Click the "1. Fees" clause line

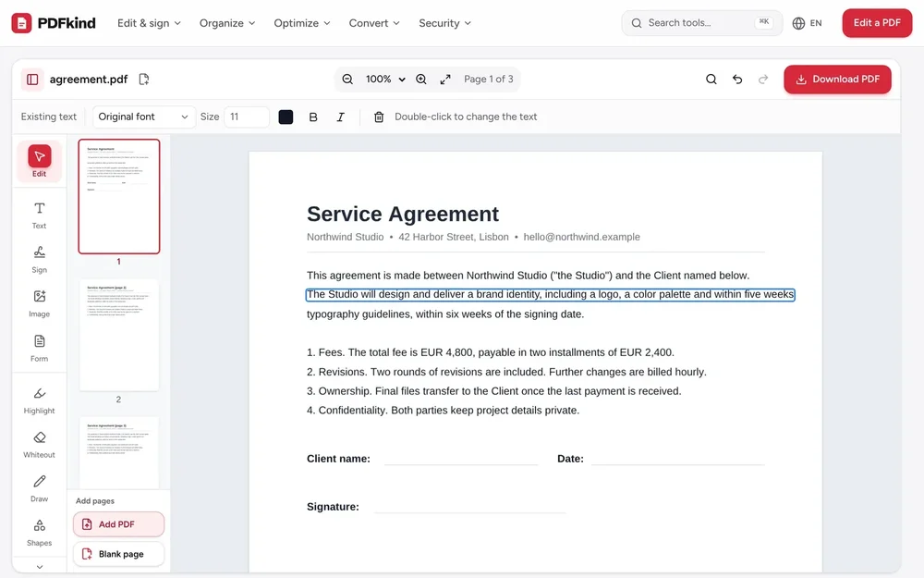[491, 352]
